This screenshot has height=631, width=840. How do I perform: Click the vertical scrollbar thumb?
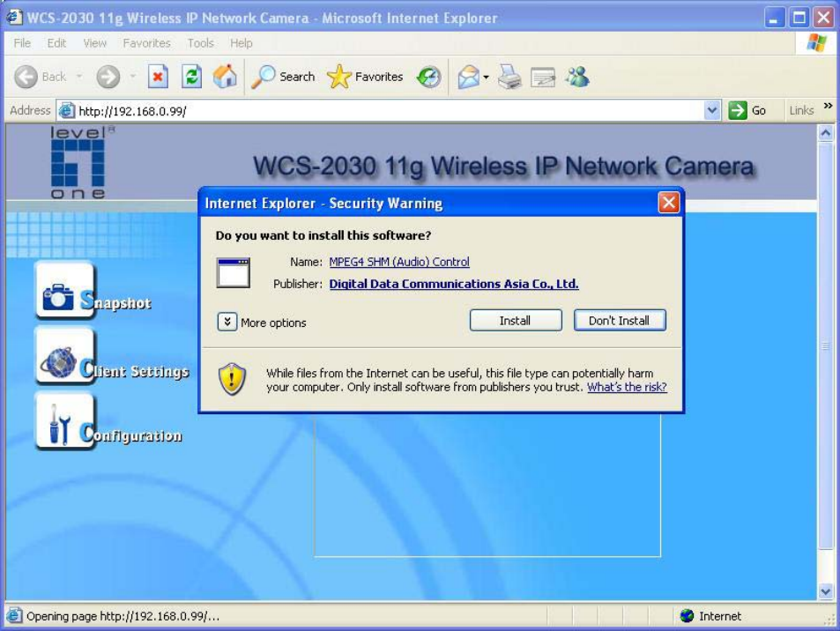[826, 346]
